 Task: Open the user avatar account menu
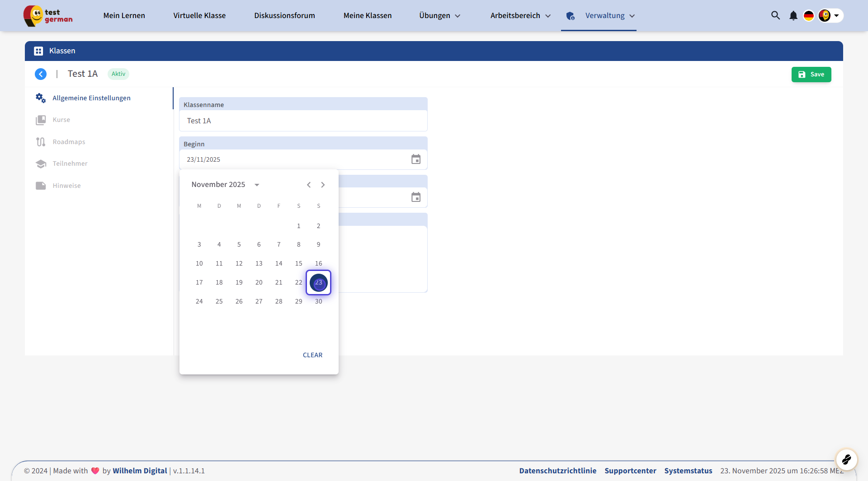click(830, 16)
